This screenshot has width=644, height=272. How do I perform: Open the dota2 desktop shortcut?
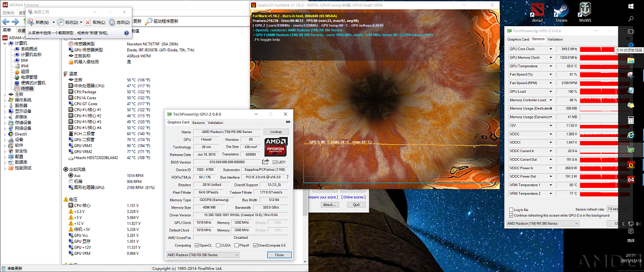537,13
